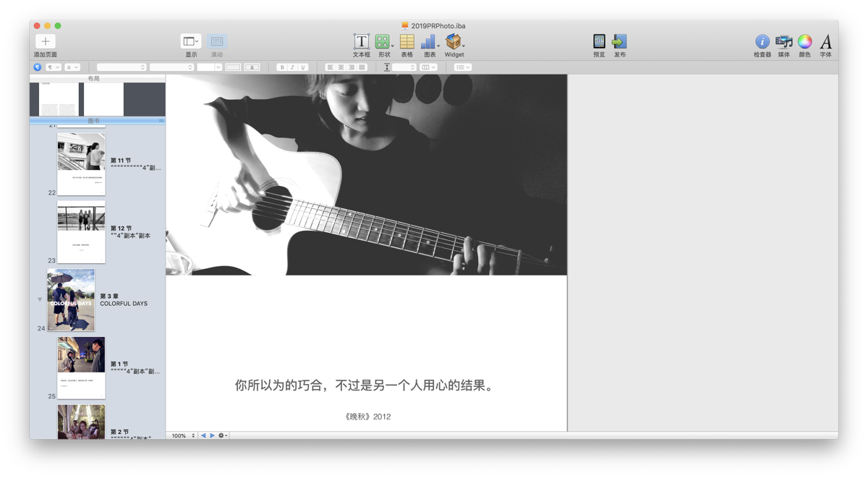Open the 颜色 color picker wheel

pyautogui.click(x=804, y=42)
